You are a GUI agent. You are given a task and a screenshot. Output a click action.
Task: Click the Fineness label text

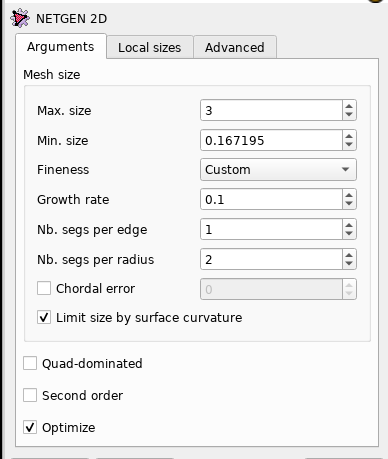pyautogui.click(x=63, y=170)
